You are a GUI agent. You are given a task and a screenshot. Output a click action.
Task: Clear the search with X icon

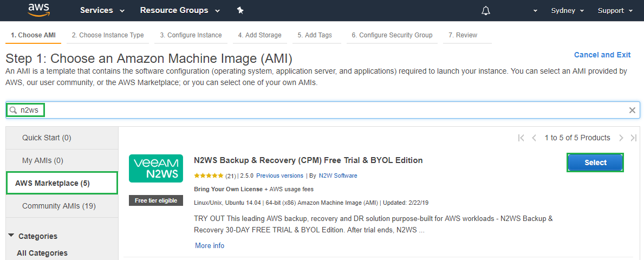point(632,110)
